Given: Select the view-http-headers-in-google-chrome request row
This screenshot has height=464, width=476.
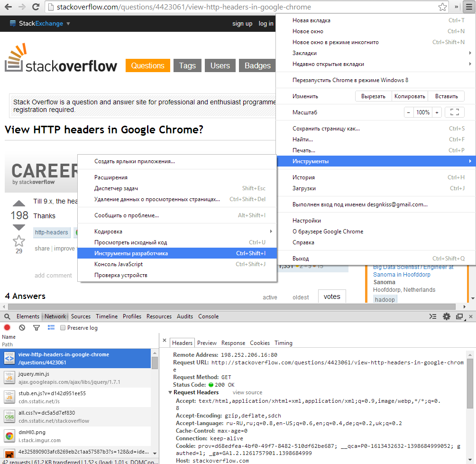Looking at the screenshot, I should [x=75, y=358].
